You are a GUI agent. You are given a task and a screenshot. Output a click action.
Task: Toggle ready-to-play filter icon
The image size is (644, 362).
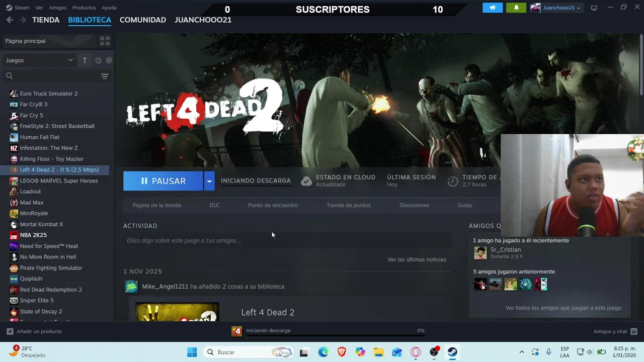click(x=109, y=60)
